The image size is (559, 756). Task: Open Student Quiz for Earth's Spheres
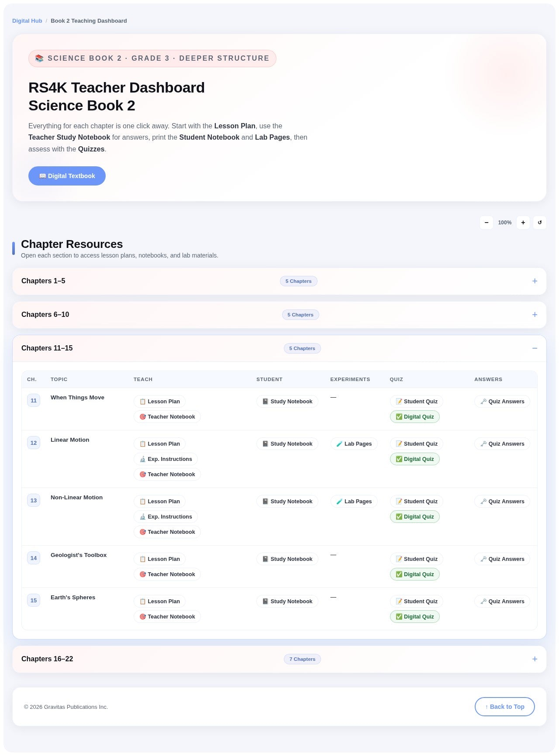(x=416, y=601)
